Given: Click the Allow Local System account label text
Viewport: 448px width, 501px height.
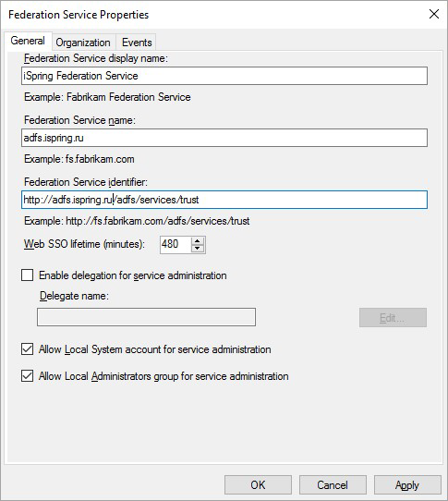Looking at the screenshot, I should click(155, 349).
